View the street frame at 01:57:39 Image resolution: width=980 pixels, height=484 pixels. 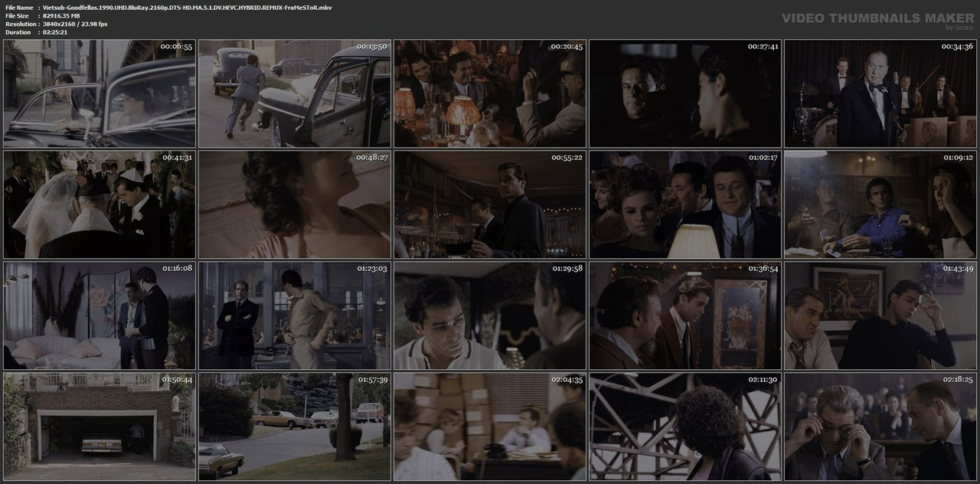[x=295, y=427]
